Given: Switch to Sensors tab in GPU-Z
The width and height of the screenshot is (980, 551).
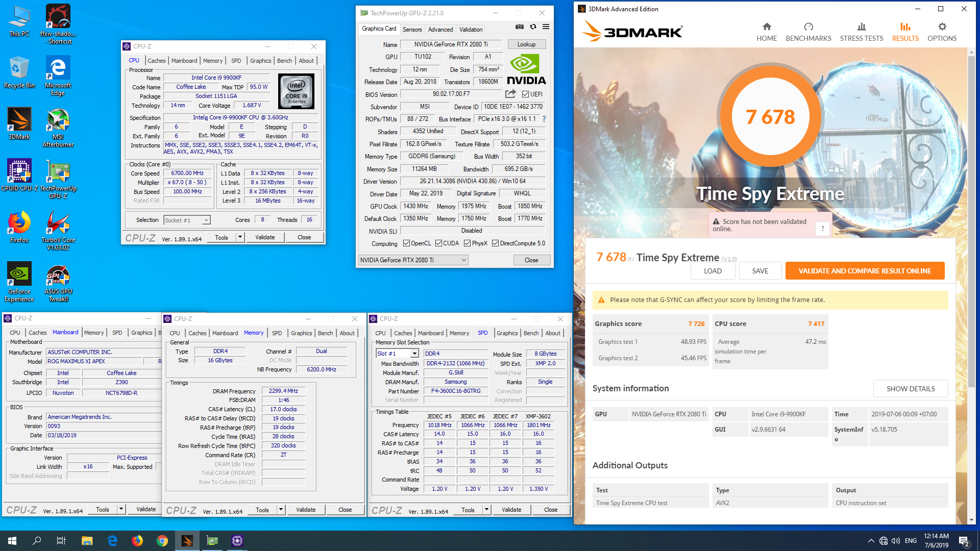Looking at the screenshot, I should click(412, 30).
